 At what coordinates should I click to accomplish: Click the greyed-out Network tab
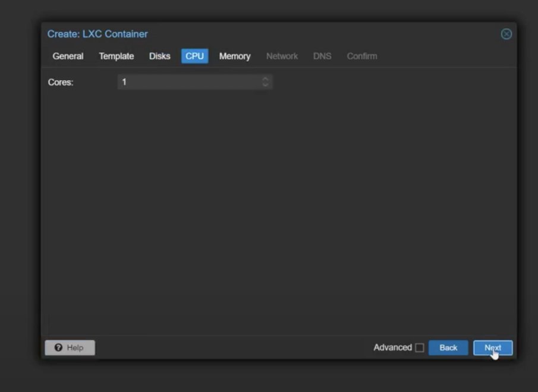click(282, 56)
